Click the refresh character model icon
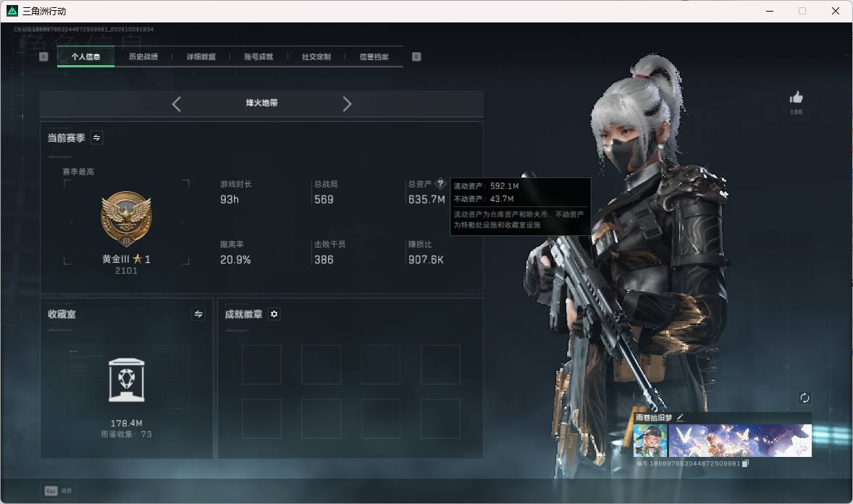Viewport: 853px width, 504px height. [x=804, y=398]
